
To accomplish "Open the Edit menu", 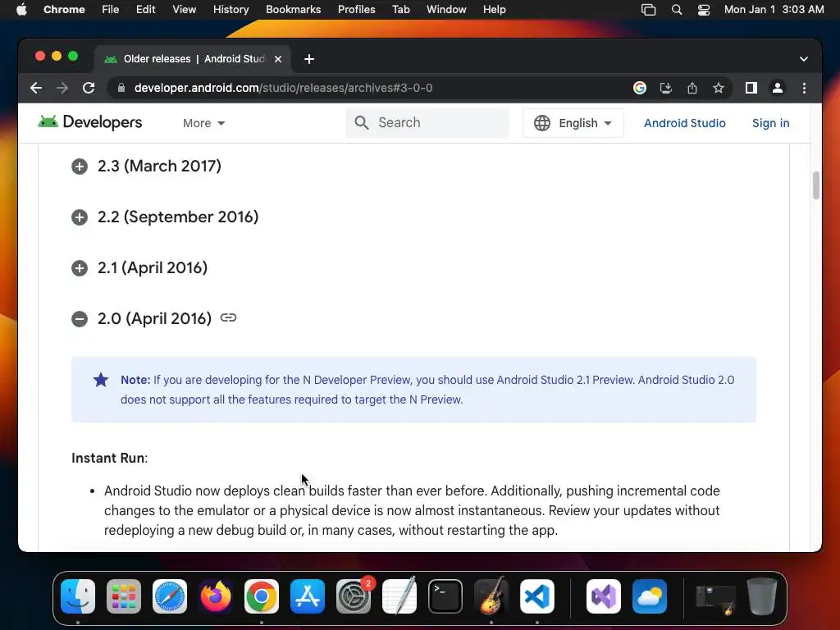I will pos(145,10).
